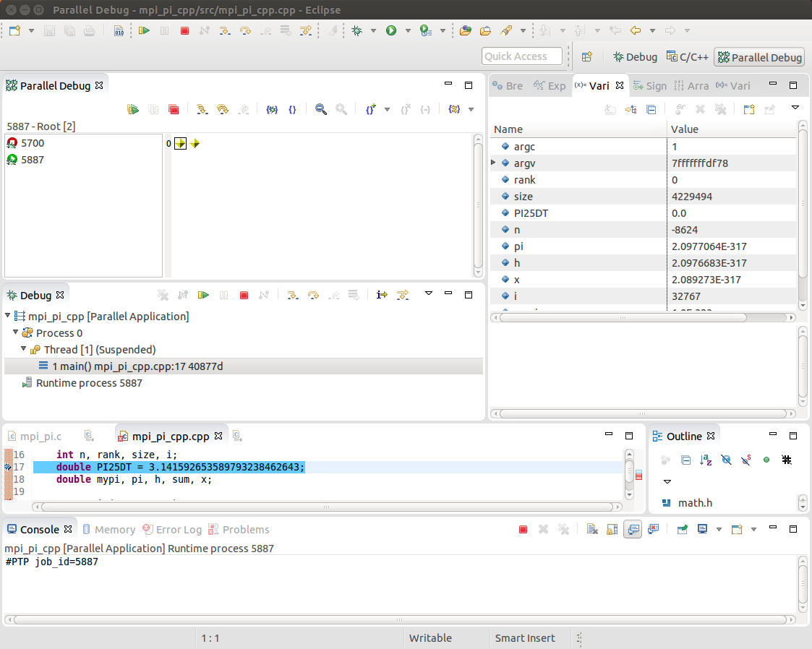812x649 pixels.
Task: Click the editor horizontal scrollbar
Action: coord(327,507)
